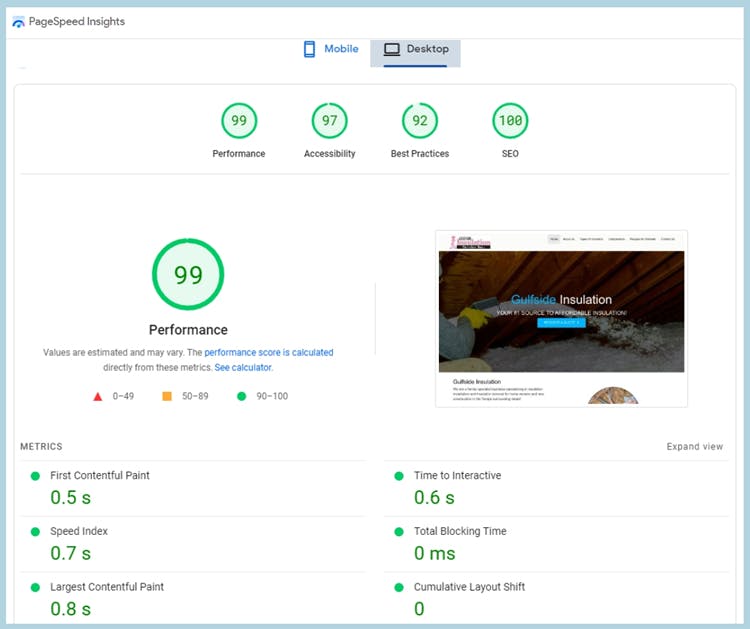
Task: Expand the metrics view
Action: tap(694, 447)
